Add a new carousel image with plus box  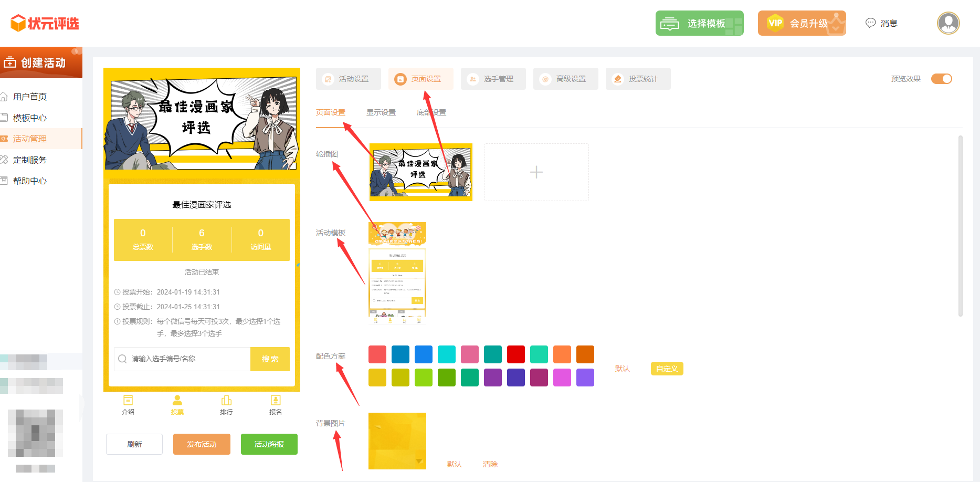coord(536,172)
